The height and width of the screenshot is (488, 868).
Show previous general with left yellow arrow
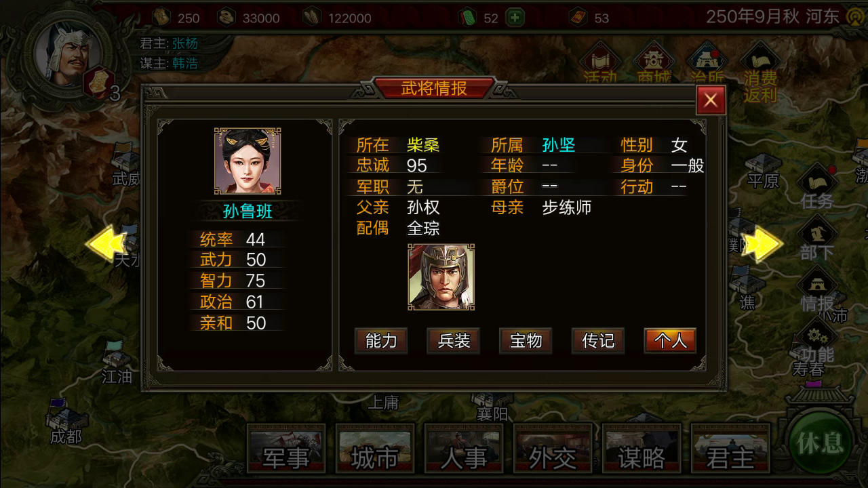coord(106,244)
